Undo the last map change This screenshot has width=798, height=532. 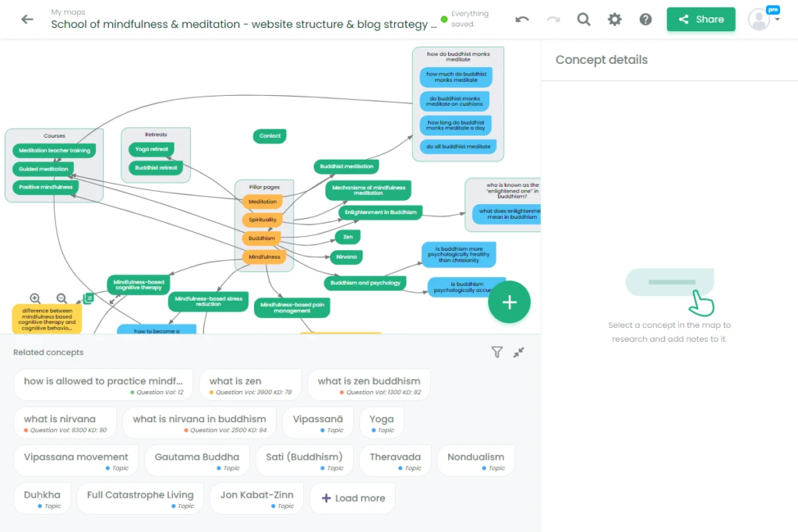[x=521, y=19]
